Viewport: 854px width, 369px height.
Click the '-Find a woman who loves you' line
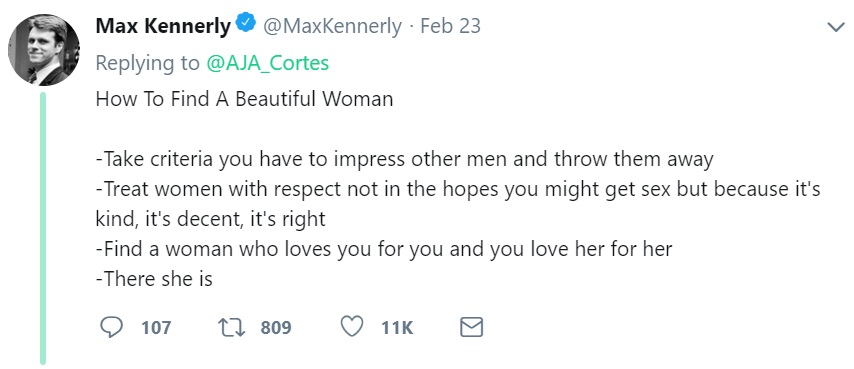coord(384,249)
